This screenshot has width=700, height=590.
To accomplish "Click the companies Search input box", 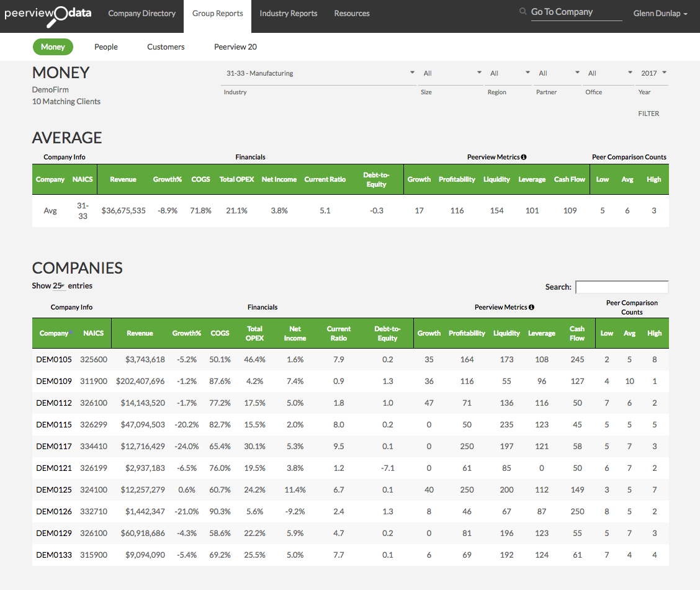I will [622, 287].
